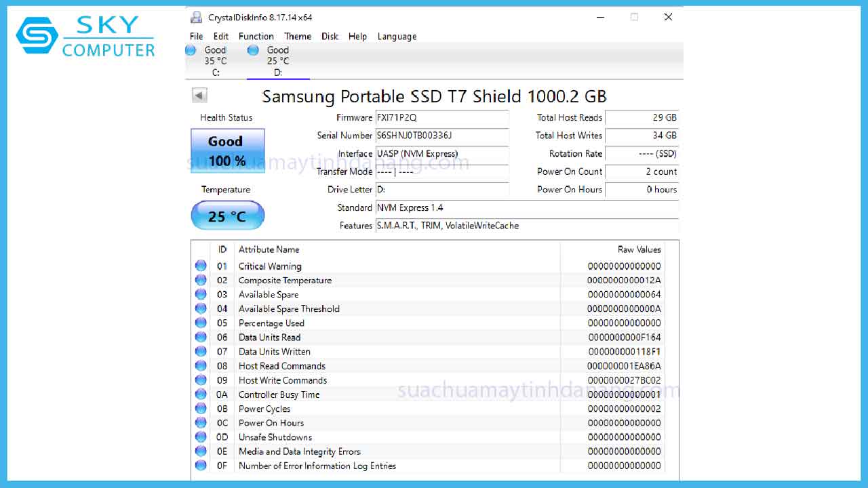Click the blue status orb for drive C:
The height and width of the screenshot is (488, 868).
click(191, 50)
